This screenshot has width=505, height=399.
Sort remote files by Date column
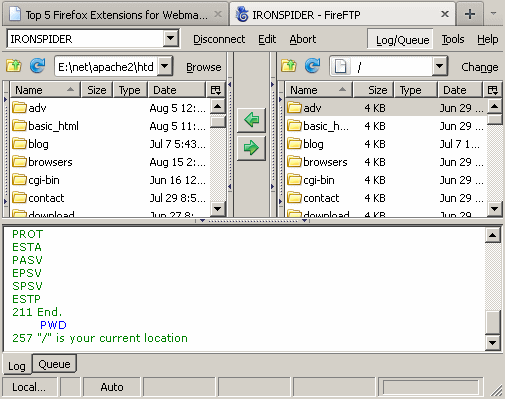(x=459, y=90)
